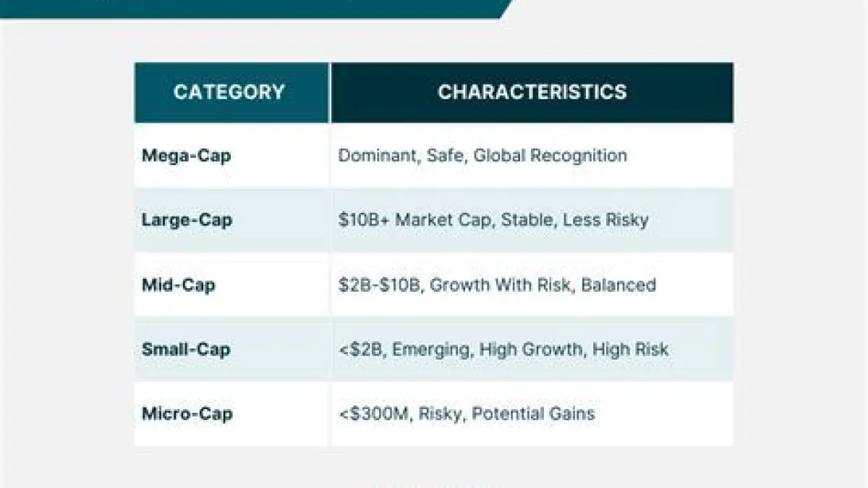Click the "<$300M" value text
The height and width of the screenshot is (488, 868).
[373, 413]
